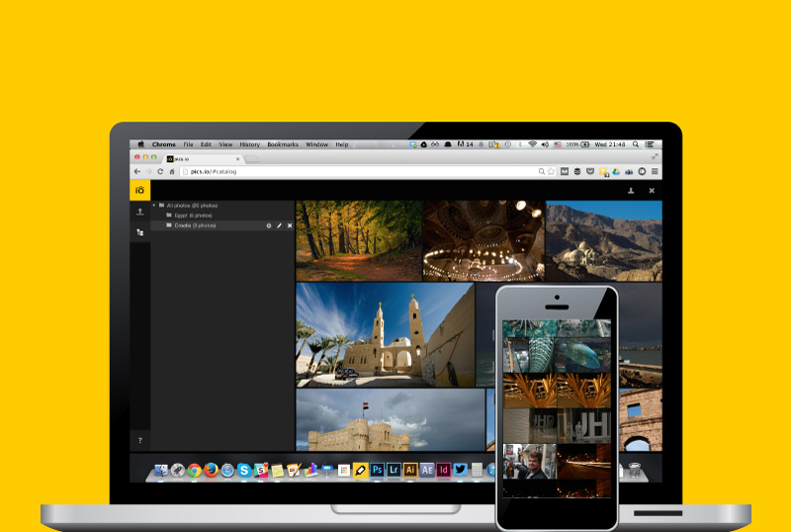Image resolution: width=791 pixels, height=532 pixels.
Task: Click the browser reload button
Action: click(160, 171)
